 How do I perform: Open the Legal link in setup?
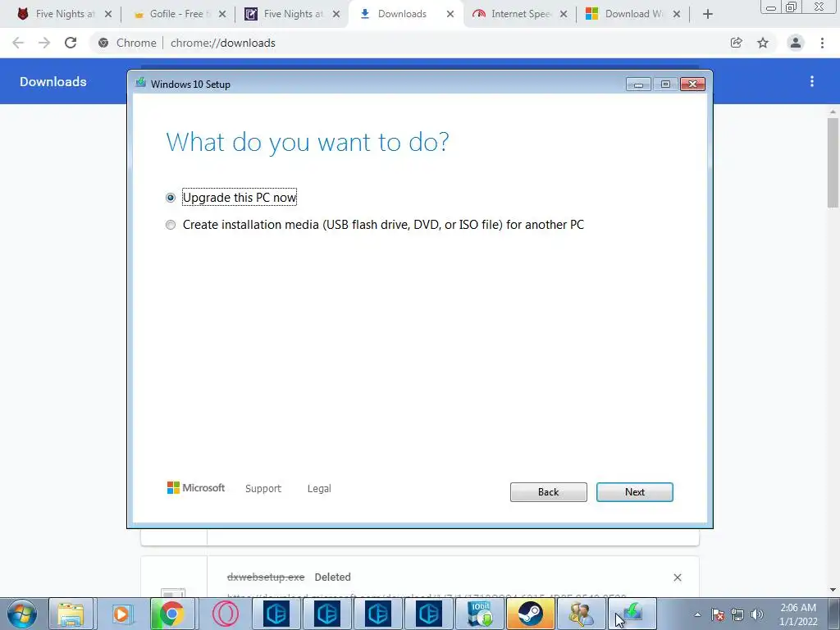319,489
